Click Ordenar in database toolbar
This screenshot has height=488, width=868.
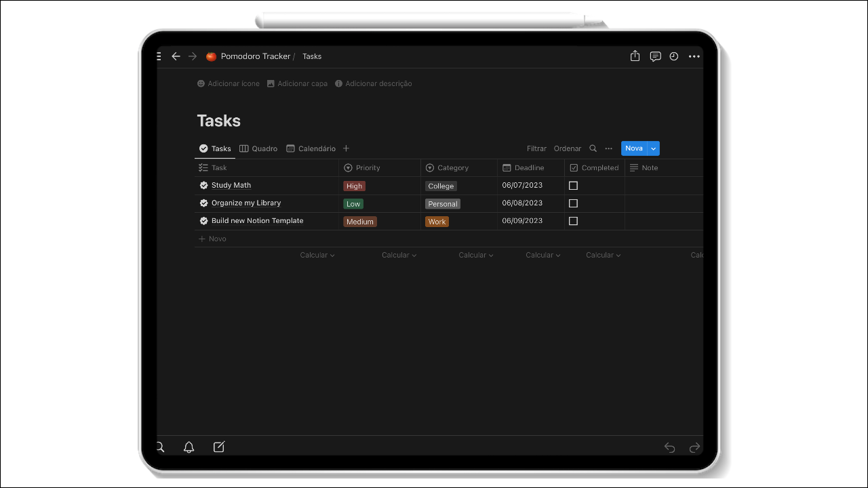568,148
